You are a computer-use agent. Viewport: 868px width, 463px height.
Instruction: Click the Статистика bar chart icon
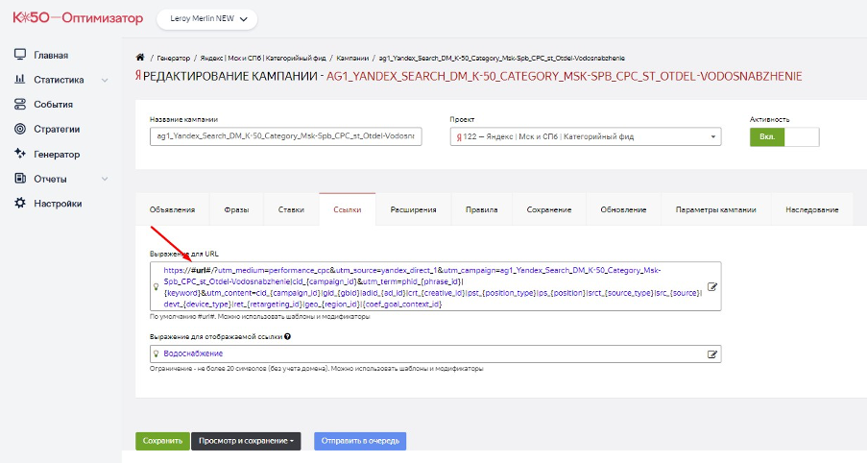(20, 79)
